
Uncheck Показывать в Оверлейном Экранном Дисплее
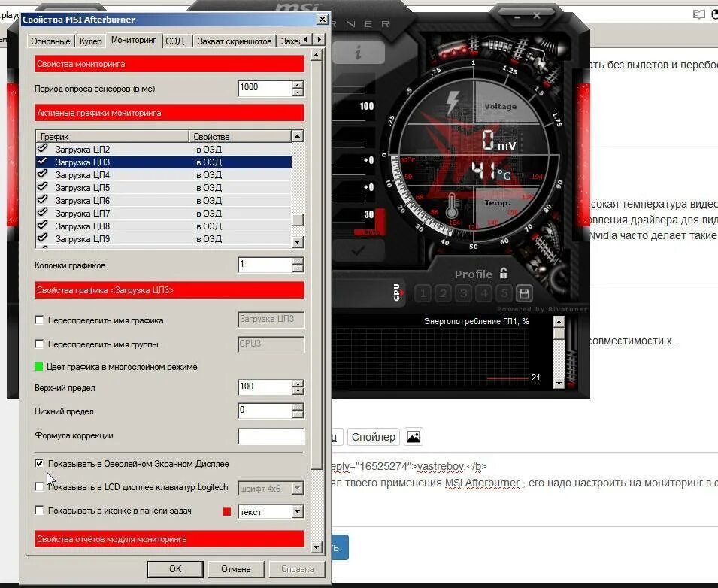click(x=39, y=463)
